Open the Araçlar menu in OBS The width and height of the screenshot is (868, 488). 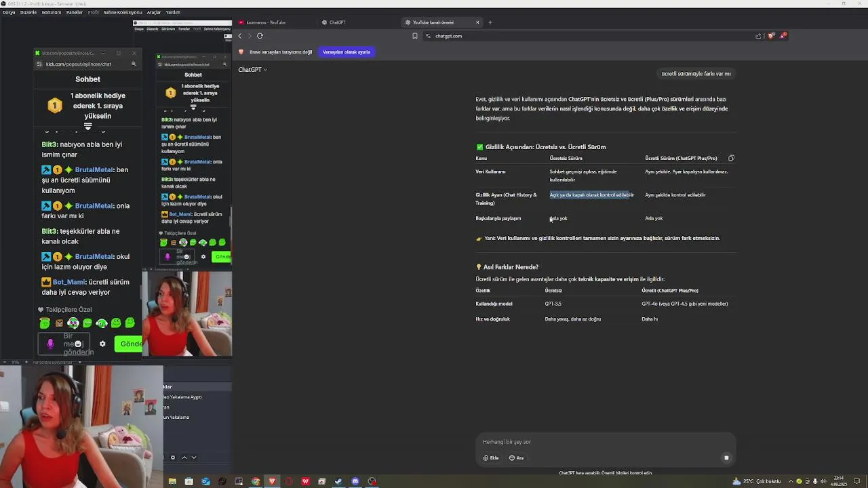point(154,12)
